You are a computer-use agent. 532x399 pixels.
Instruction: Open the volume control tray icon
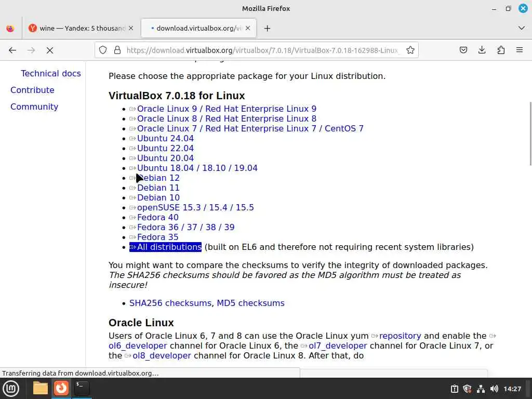(x=494, y=389)
